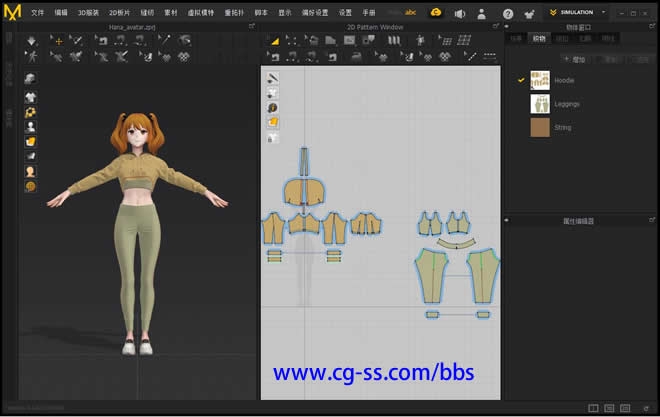The image size is (660, 417).
Task: Toggle the checkmark next to Hoodie fabric
Action: (520, 80)
